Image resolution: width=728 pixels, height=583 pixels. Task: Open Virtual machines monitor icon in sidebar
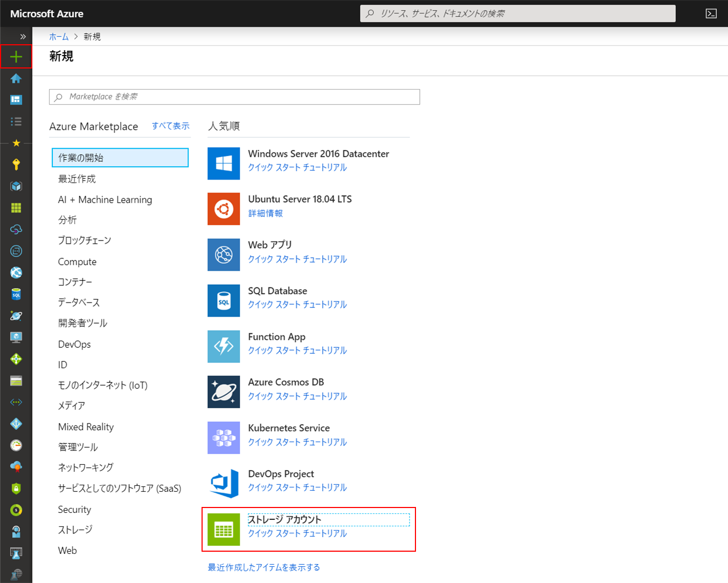click(x=16, y=337)
